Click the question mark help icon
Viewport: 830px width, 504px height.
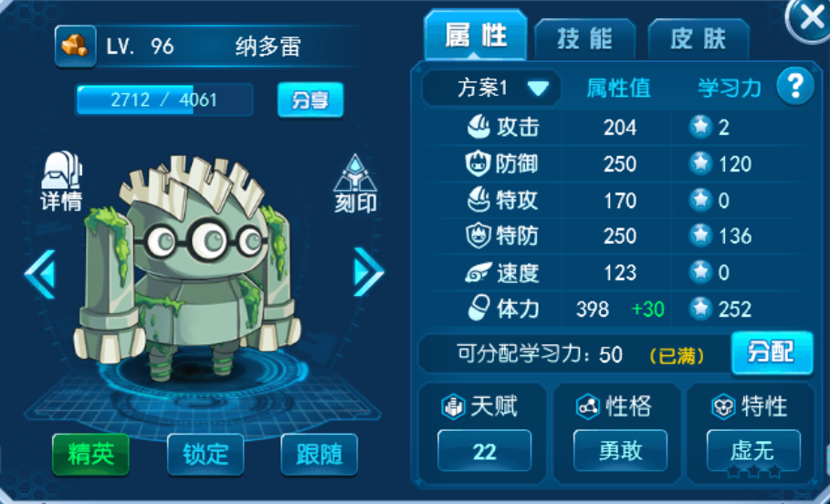pos(795,86)
